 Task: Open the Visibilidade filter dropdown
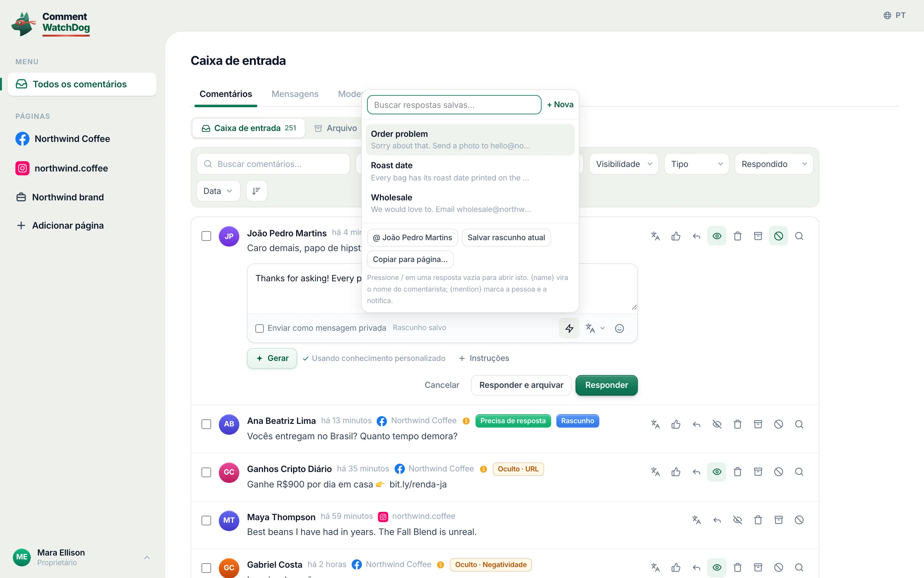click(624, 164)
